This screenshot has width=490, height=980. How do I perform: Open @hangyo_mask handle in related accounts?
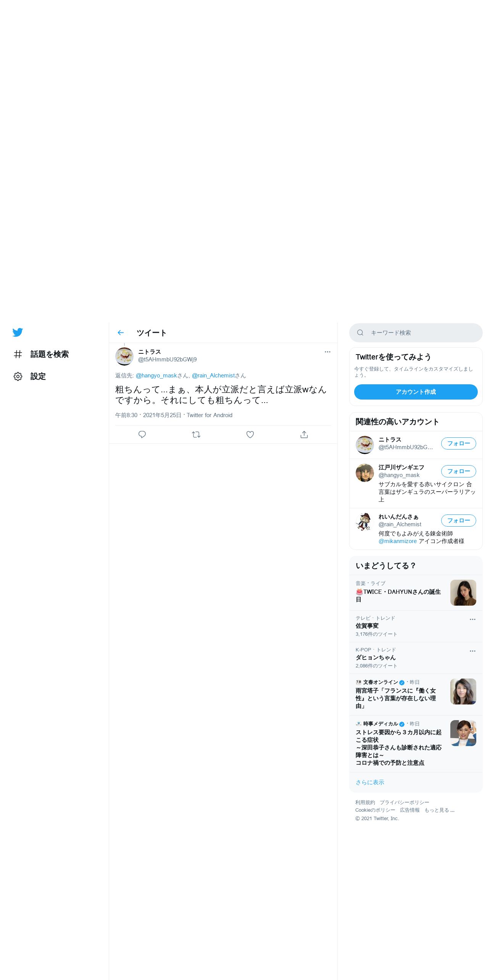pos(399,475)
